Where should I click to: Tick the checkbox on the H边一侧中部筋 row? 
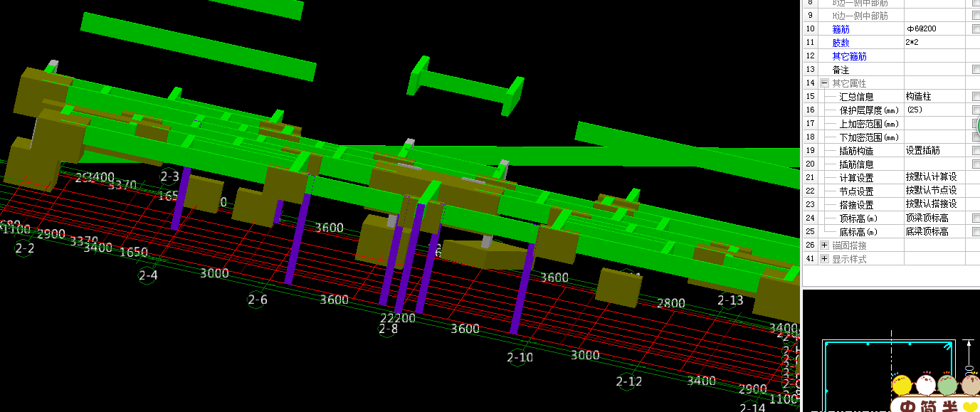pyautogui.click(x=976, y=16)
